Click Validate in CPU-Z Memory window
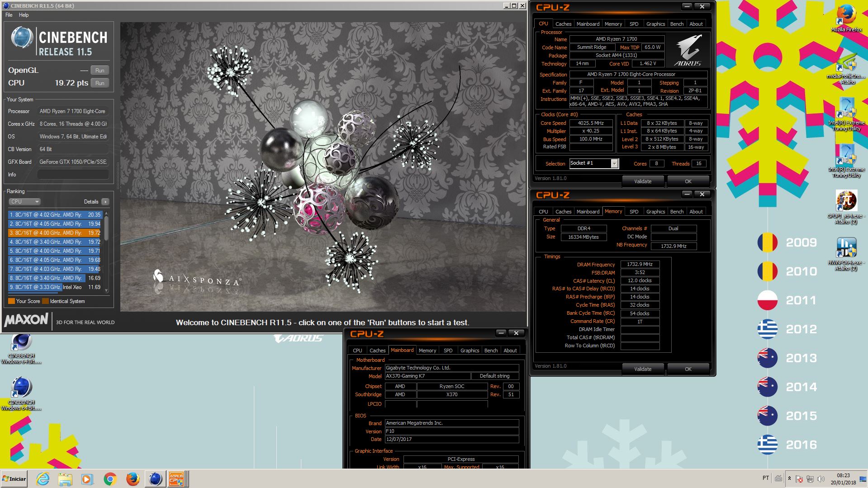This screenshot has width=868, height=488. 643,369
